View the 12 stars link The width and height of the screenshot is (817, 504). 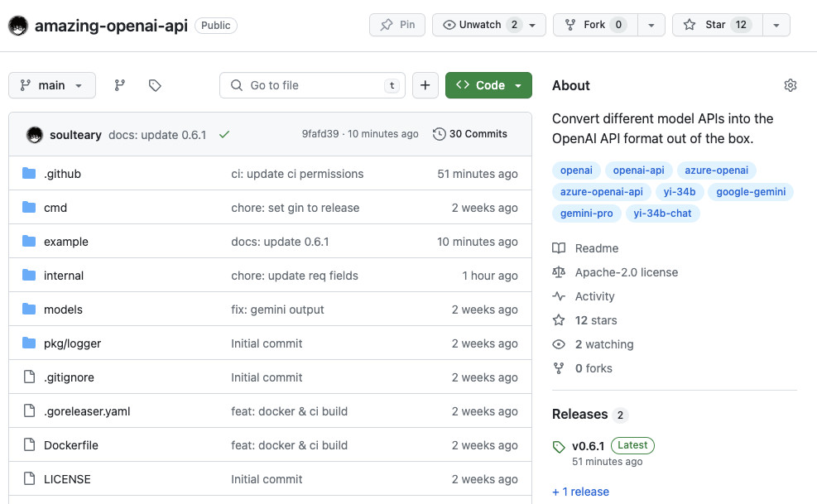595,320
